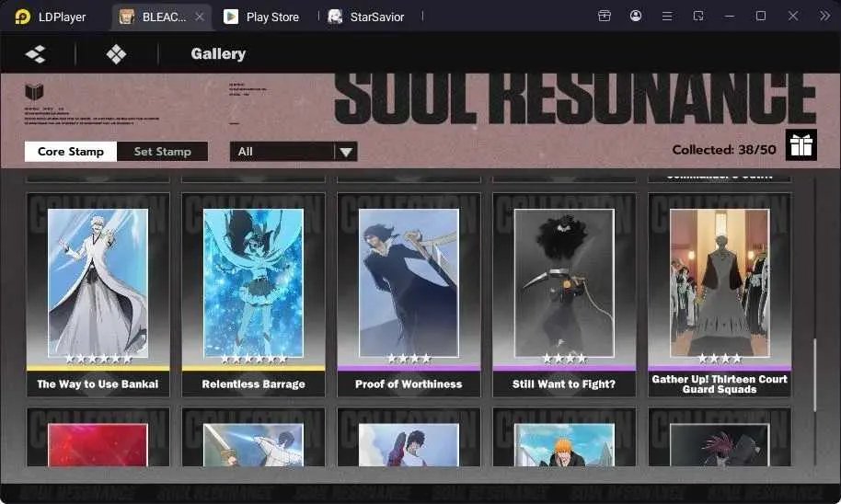This screenshot has width=841, height=504.
Task: Open The Way to Use Bankai stamp card
Action: [x=98, y=295]
